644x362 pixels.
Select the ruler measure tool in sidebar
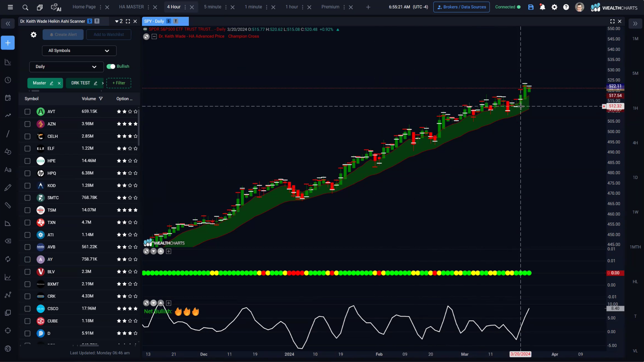tap(8, 205)
